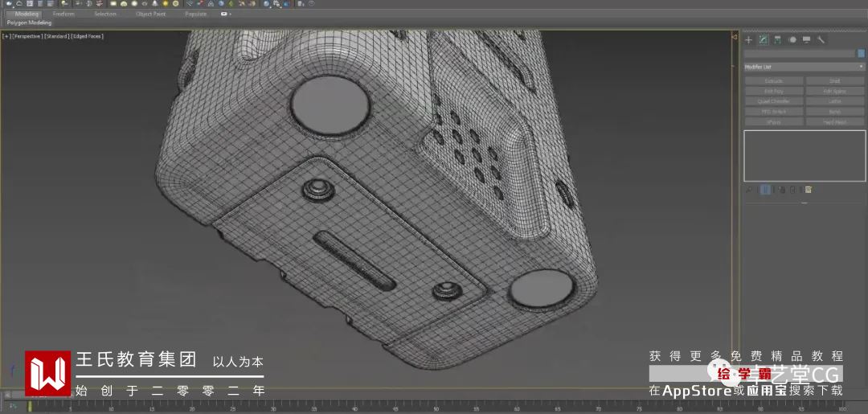Viewport: 868px width, 414px height.
Task: Open the [Perspective] viewport view menu
Action: [x=27, y=36]
